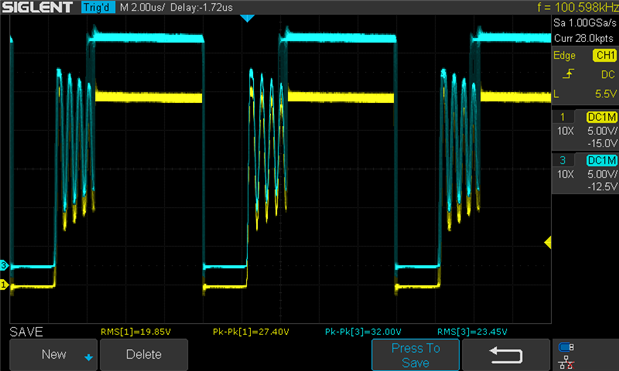Click the Press To Save button
Screen dimensions: 619x371
(415, 355)
